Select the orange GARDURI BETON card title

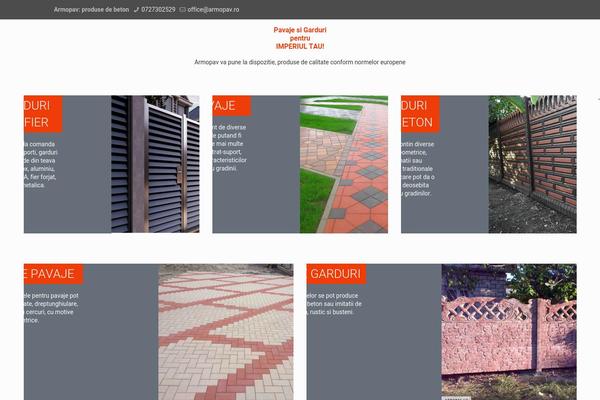click(x=420, y=114)
